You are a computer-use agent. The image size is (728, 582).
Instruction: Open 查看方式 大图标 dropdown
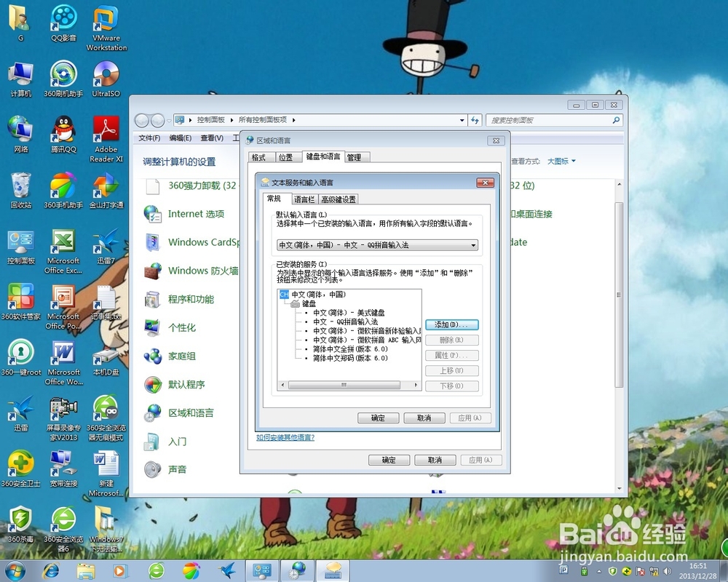[x=561, y=161]
